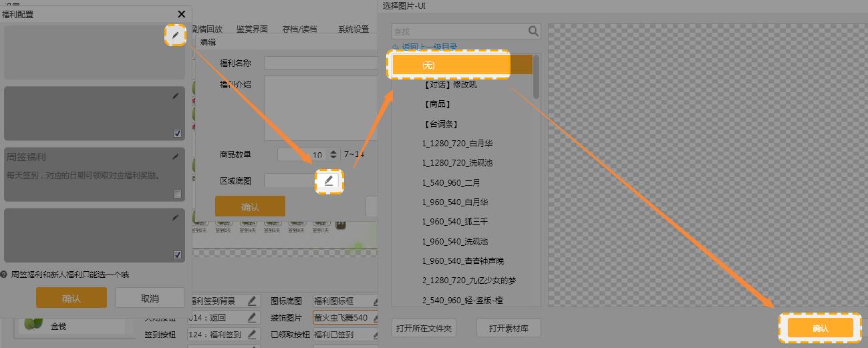Screen dimensions: 868x348
Task: Click 确认 in the image picker dialog
Action: point(820,328)
